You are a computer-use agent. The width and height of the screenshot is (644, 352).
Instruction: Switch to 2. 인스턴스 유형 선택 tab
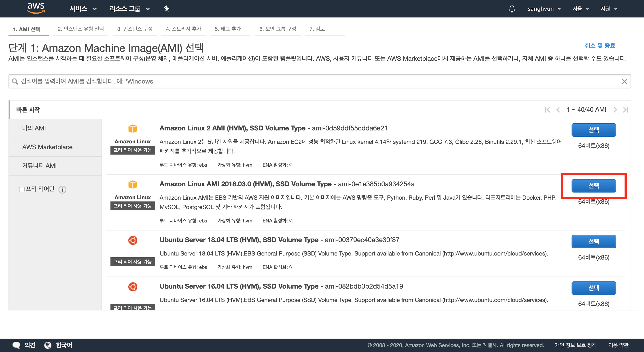(80, 29)
